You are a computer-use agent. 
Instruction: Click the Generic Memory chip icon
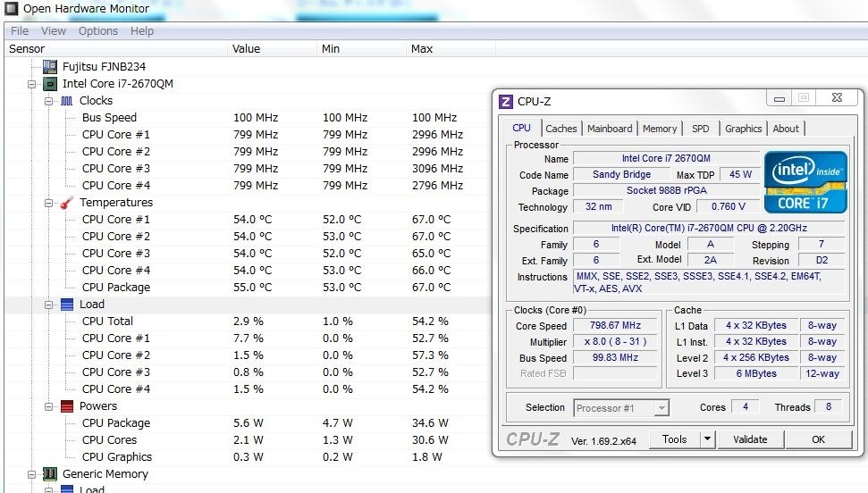[x=50, y=474]
